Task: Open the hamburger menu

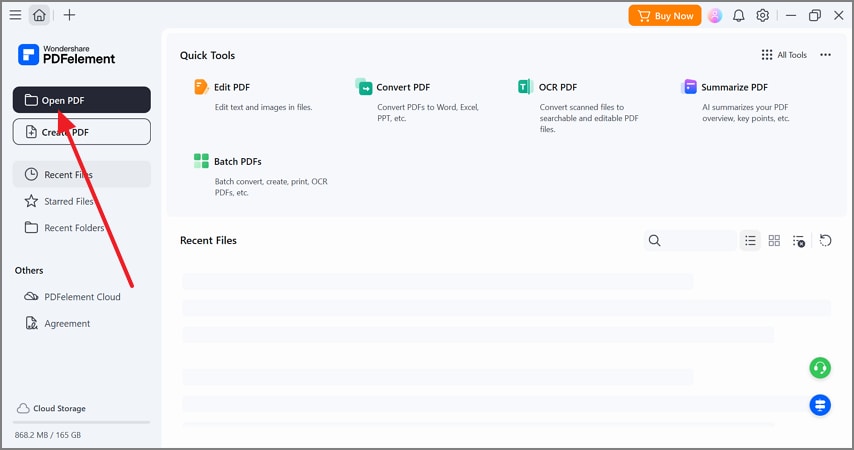Action: coord(15,15)
